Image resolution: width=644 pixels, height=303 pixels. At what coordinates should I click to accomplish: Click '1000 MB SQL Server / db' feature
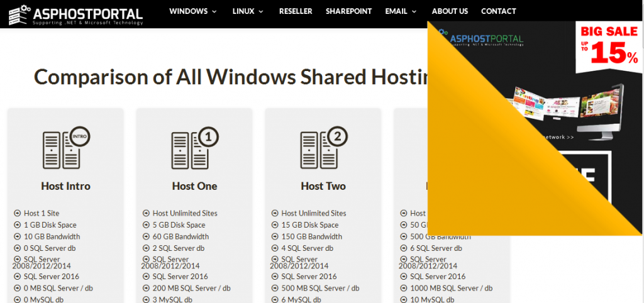pos(452,288)
